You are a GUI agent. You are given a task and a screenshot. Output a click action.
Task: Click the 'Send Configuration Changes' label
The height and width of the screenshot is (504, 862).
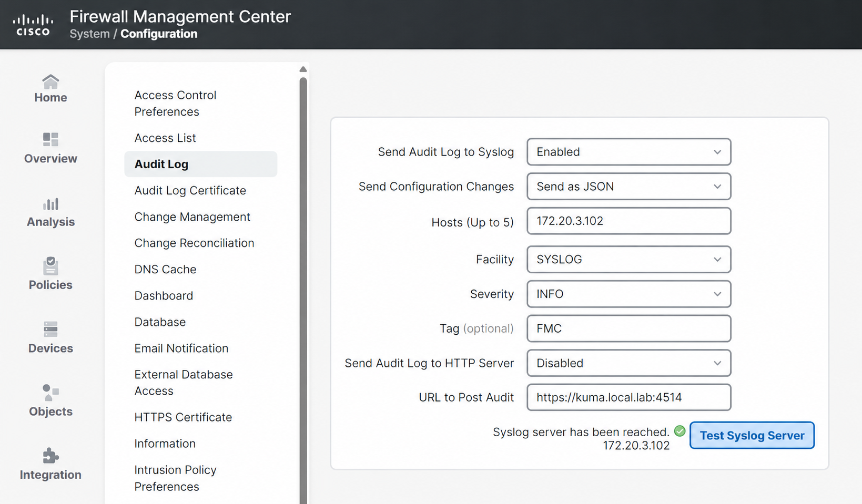pyautogui.click(x=436, y=187)
